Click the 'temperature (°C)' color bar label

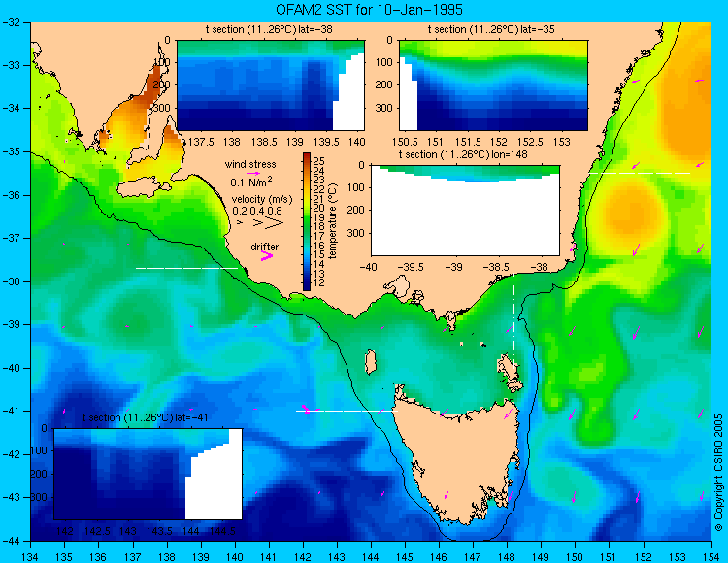point(332,221)
